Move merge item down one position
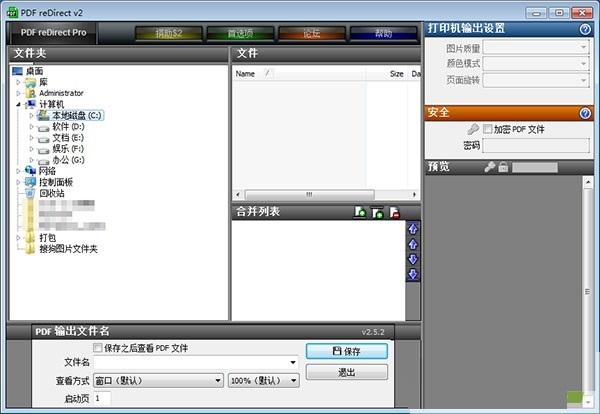 point(413,259)
